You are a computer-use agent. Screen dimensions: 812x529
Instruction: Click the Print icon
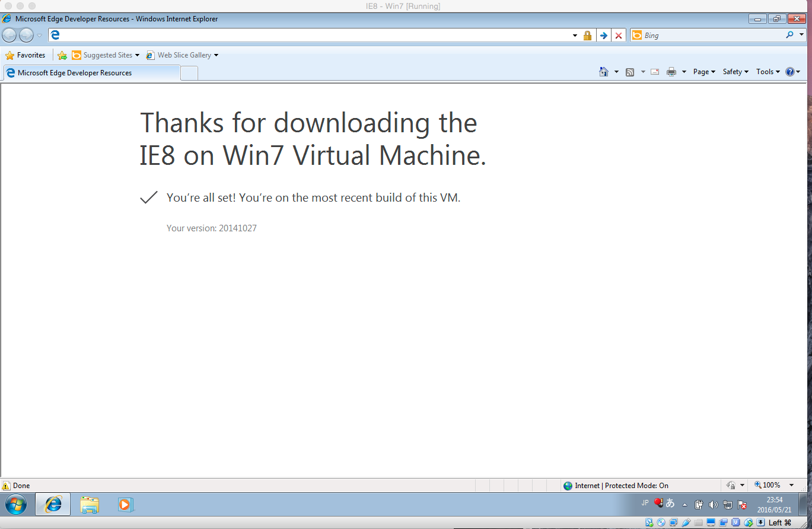coord(671,72)
